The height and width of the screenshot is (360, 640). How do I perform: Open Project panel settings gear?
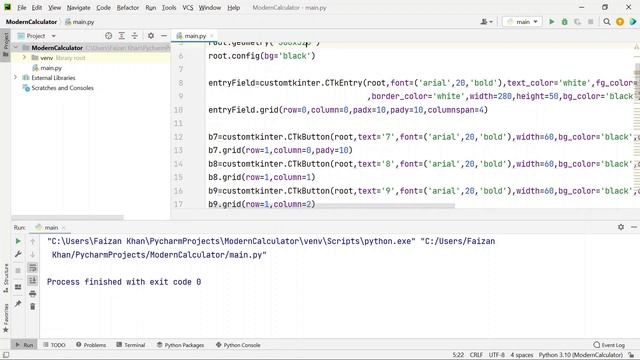pyautogui.click(x=151, y=36)
